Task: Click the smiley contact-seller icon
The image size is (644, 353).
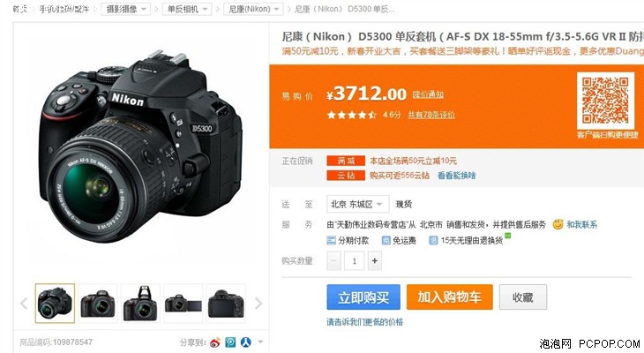Action: click(558, 224)
